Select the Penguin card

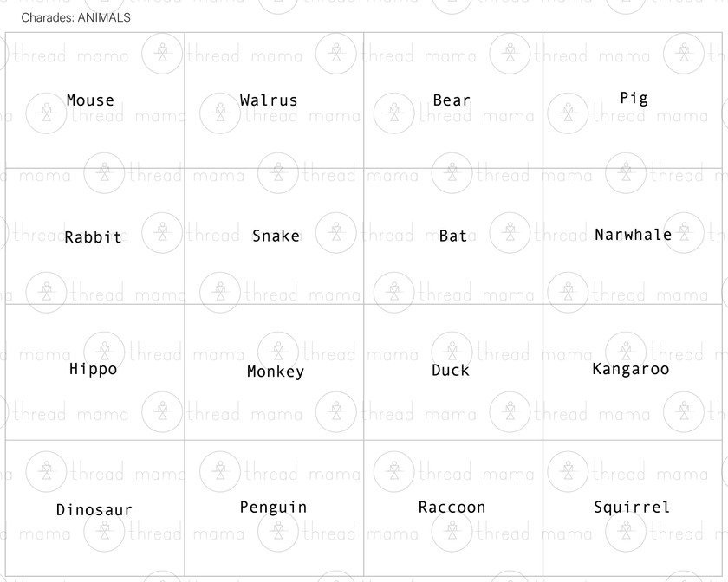pos(274,507)
